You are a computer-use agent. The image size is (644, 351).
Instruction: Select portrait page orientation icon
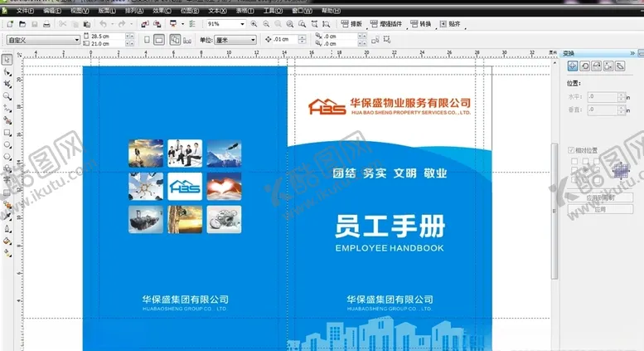click(x=147, y=40)
